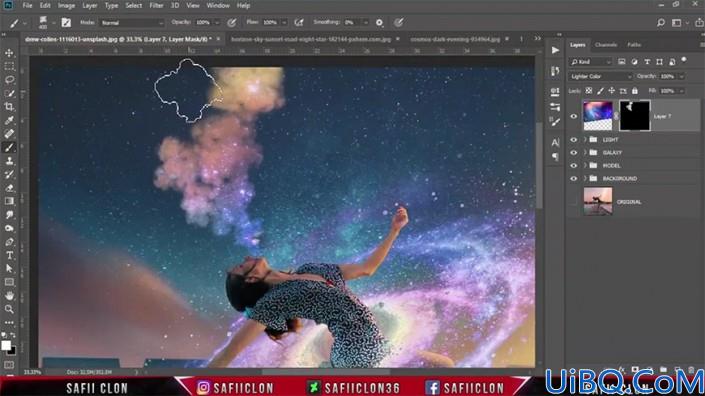Show the ORIGINAL layer visibility
The image size is (705, 396).
tap(574, 202)
